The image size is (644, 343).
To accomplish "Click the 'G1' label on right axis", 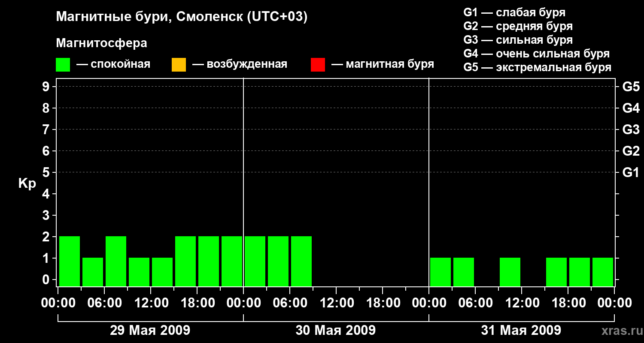I will tap(631, 172).
